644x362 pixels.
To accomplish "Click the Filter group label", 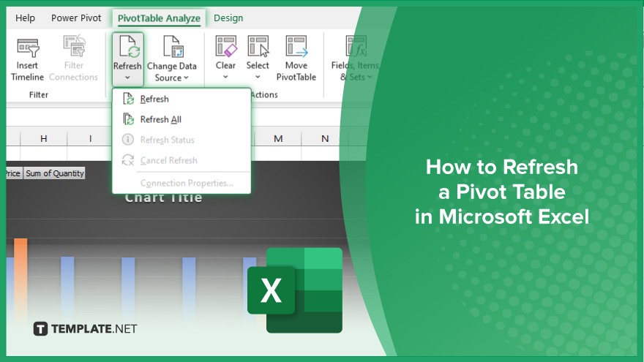I will point(39,95).
